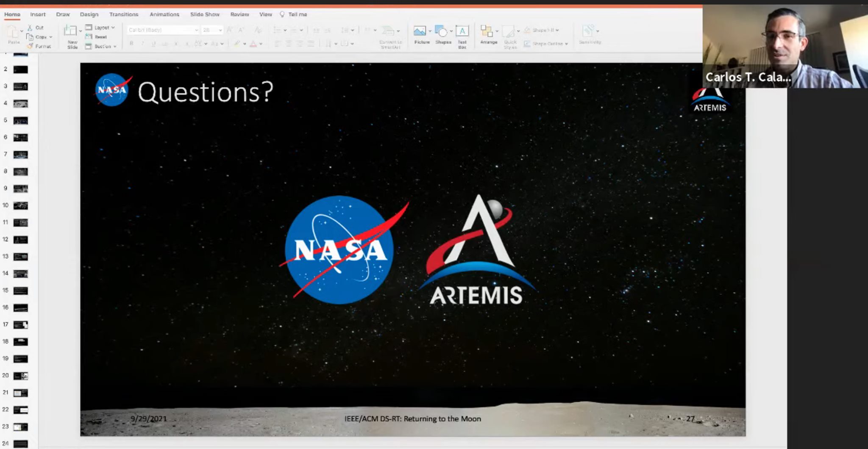The width and height of the screenshot is (868, 449).
Task: Select slide 2 thumbnail
Action: click(21, 69)
